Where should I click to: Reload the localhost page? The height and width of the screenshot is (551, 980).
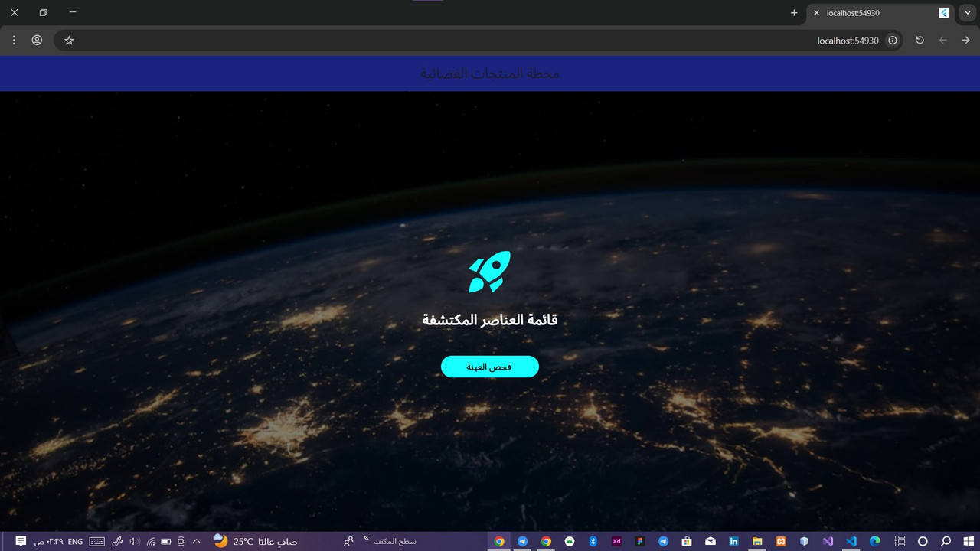tap(920, 40)
